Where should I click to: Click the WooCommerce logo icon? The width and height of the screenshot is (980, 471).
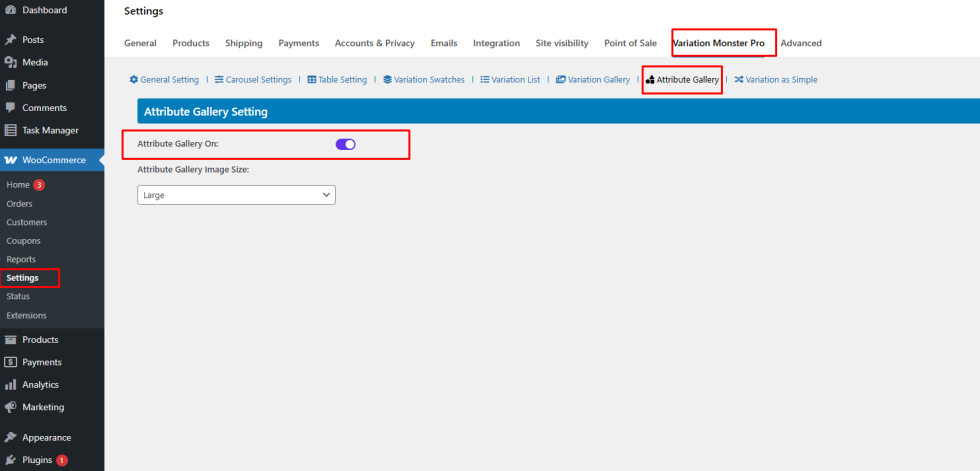pos(11,160)
